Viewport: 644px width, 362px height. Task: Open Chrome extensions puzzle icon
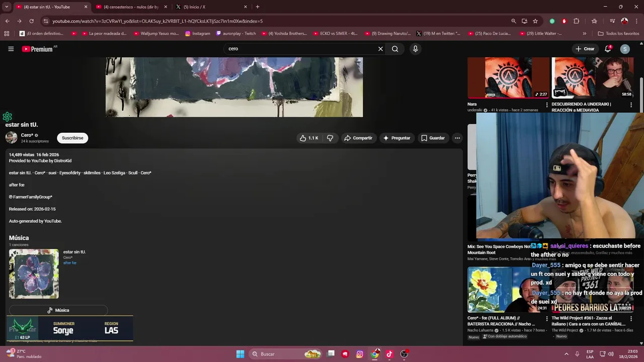pyautogui.click(x=577, y=21)
